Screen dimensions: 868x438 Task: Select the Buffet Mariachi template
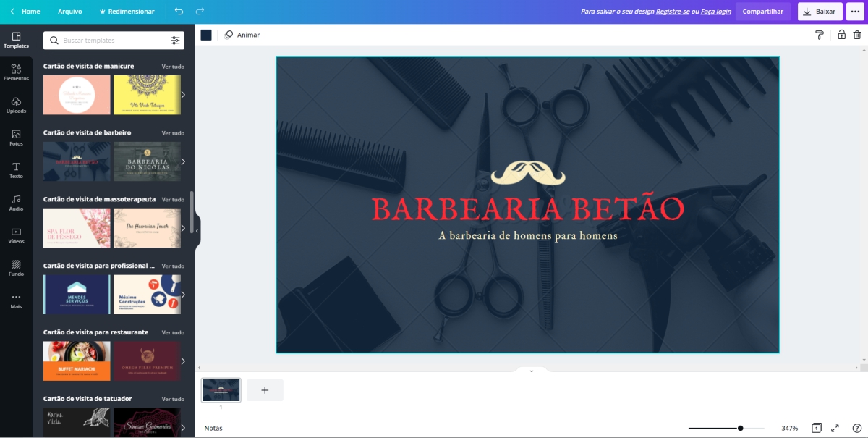(x=77, y=361)
